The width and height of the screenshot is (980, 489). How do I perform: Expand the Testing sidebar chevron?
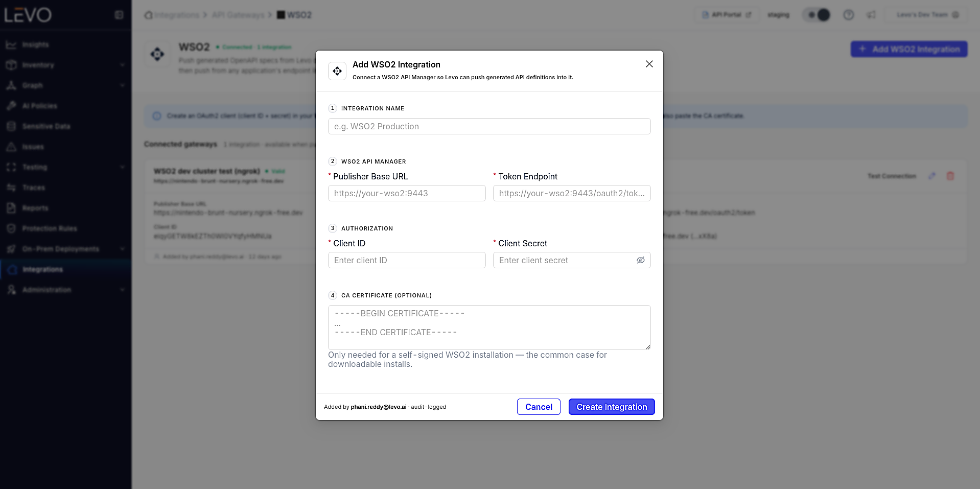coord(122,167)
